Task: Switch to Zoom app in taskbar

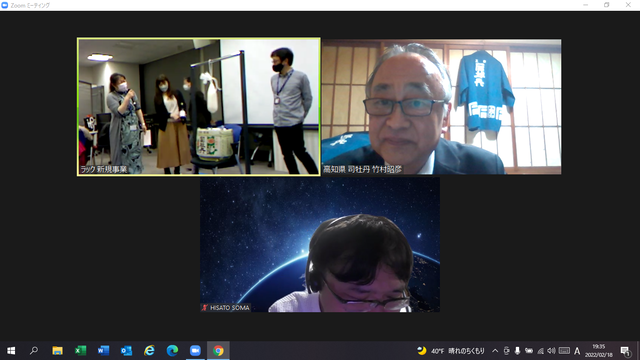Action: (195, 351)
